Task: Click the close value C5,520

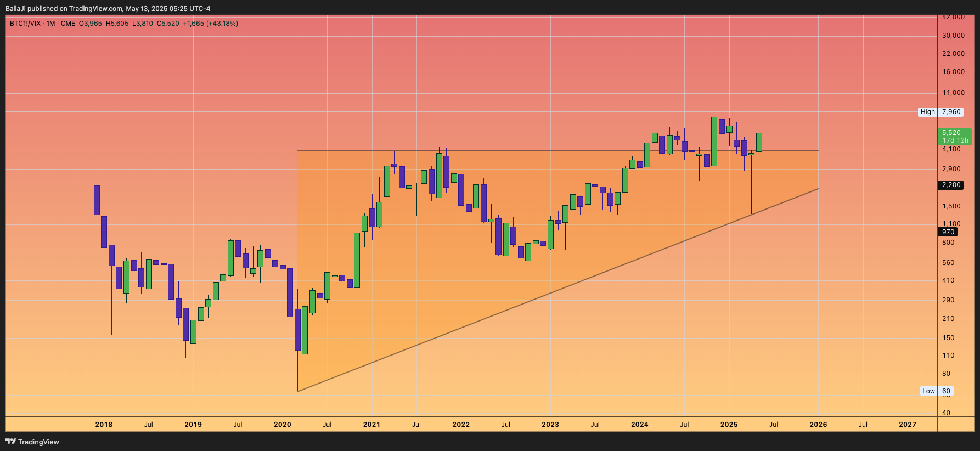Action: click(x=168, y=24)
